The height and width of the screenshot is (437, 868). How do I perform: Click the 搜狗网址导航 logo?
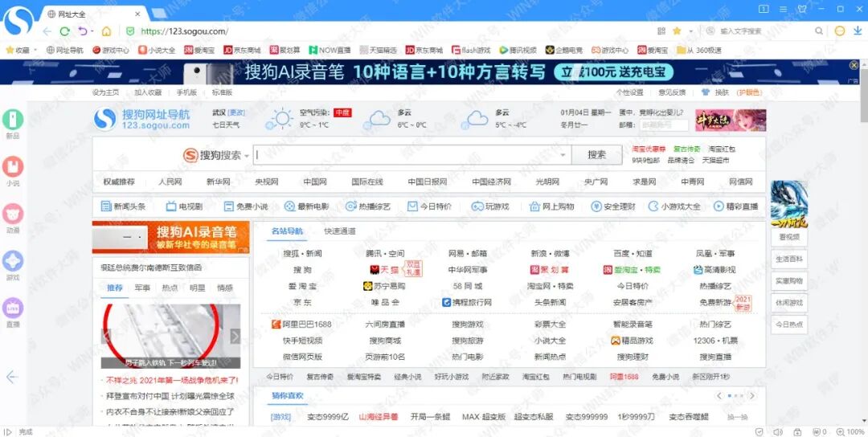(142, 119)
